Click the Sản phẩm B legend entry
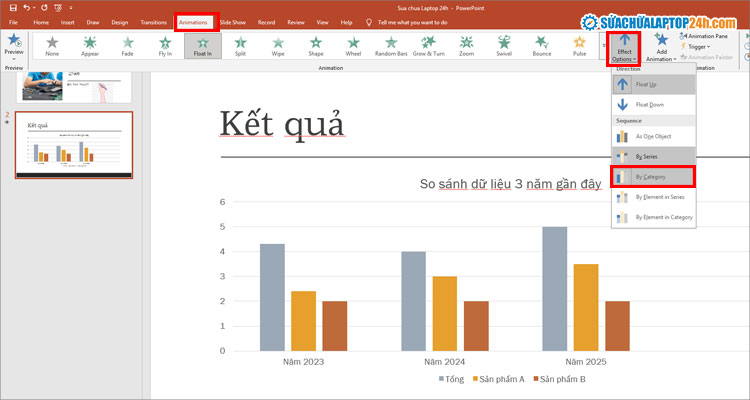Image resolution: width=750 pixels, height=400 pixels. coord(559,379)
